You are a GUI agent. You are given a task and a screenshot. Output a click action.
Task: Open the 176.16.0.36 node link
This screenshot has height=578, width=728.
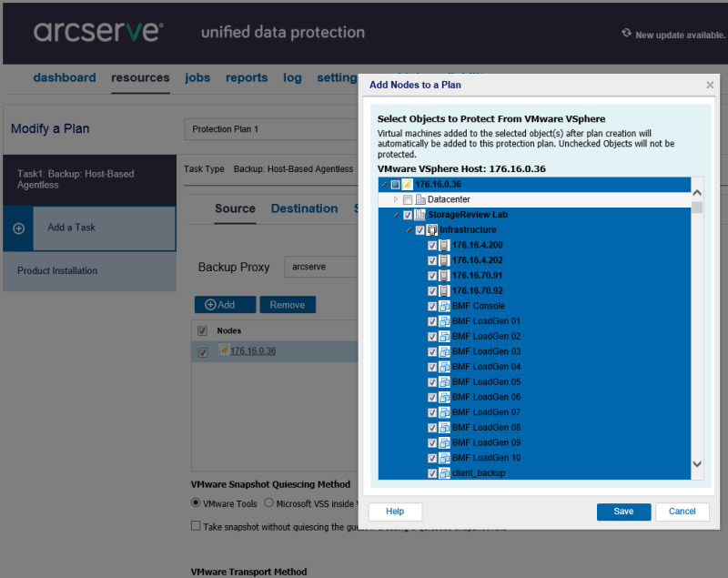253,351
